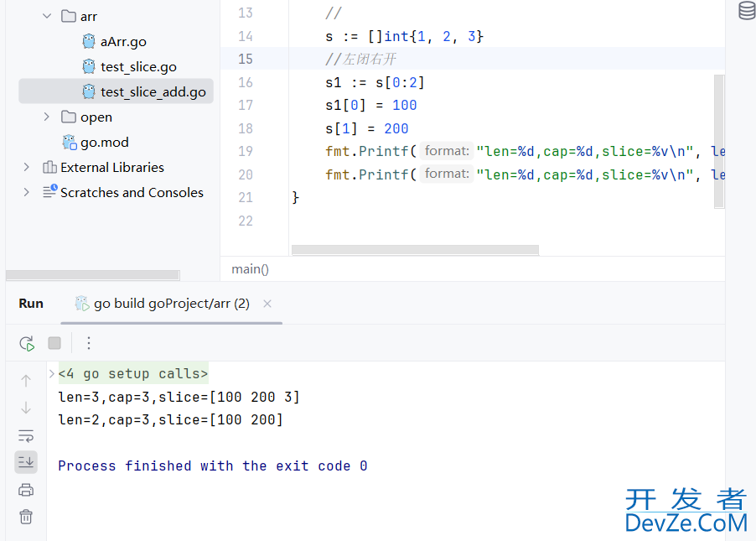Click the arr folder icon
756x541 pixels.
click(69, 17)
